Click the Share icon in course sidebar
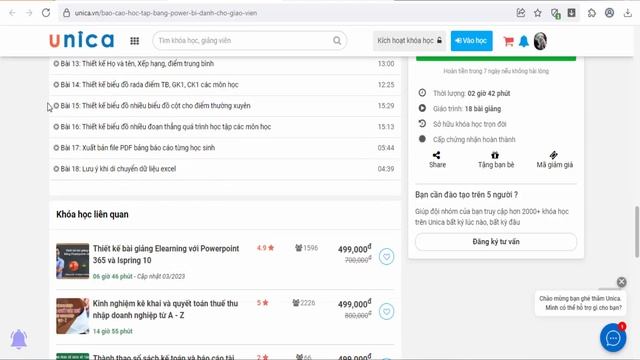This screenshot has width=640, height=360. tap(437, 155)
